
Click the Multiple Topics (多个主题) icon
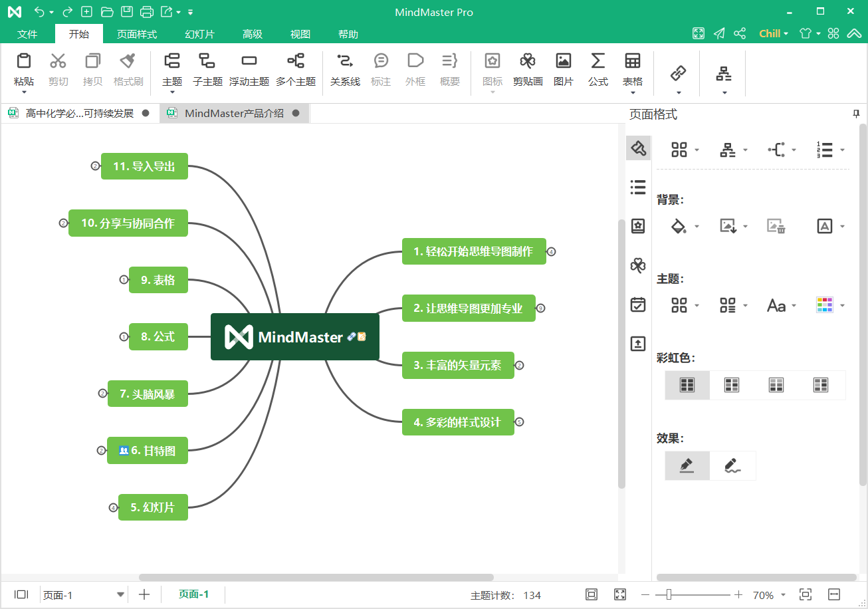(x=296, y=61)
